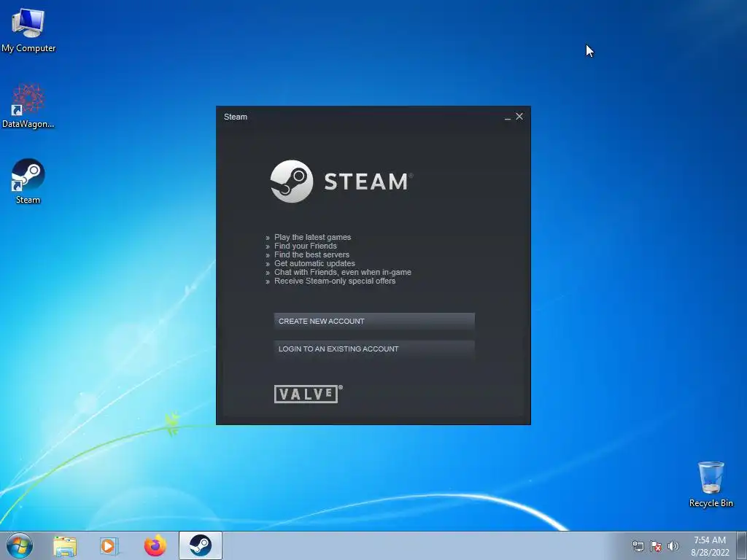Screen dimensions: 747x560
Task: Open Windows Explorer from the taskbar
Action: [65, 546]
